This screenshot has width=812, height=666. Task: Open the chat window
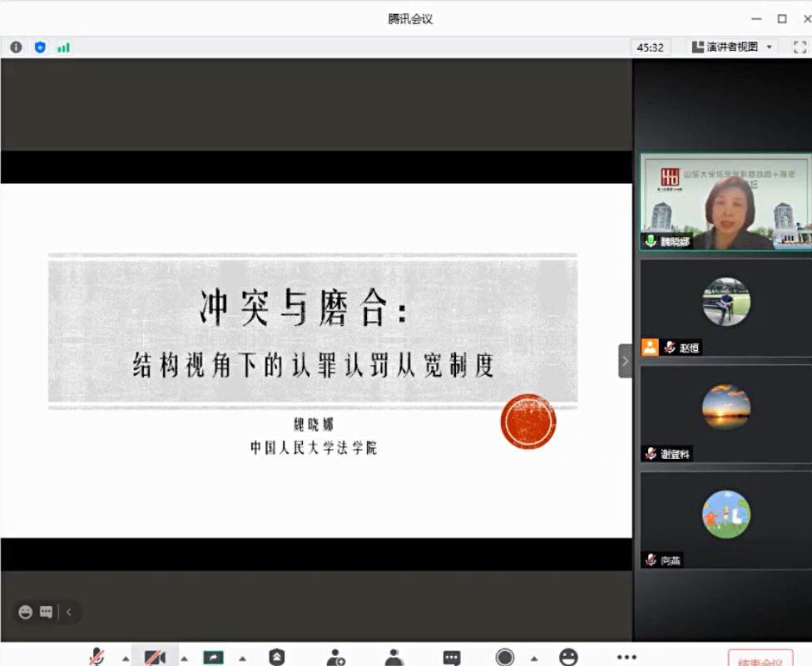tap(452, 658)
